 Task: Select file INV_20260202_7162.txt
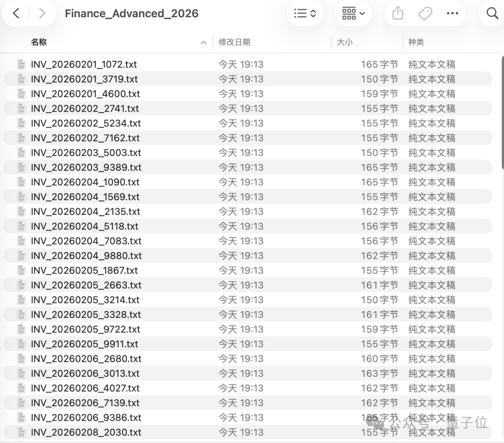click(248, 138)
